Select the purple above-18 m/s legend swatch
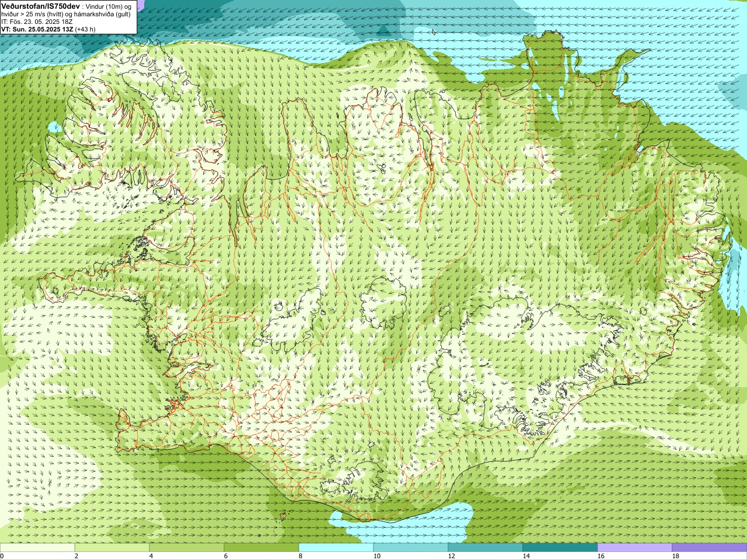This screenshot has height=560, width=747. 710,548
